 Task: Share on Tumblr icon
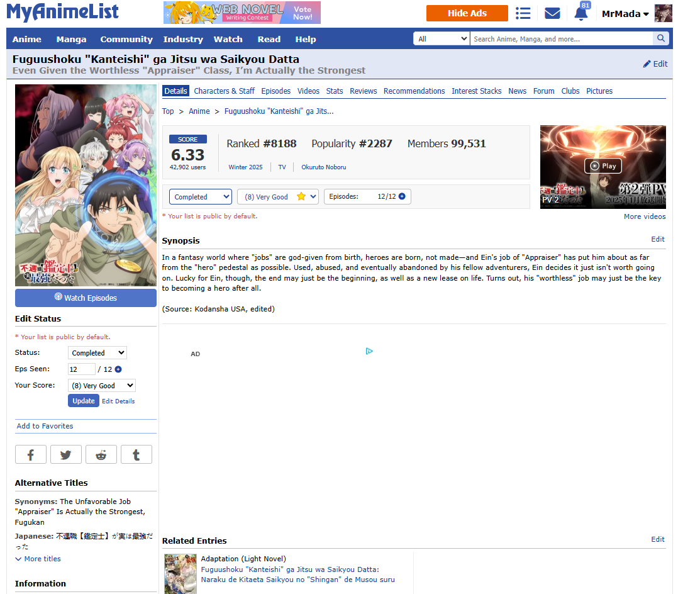pos(136,455)
